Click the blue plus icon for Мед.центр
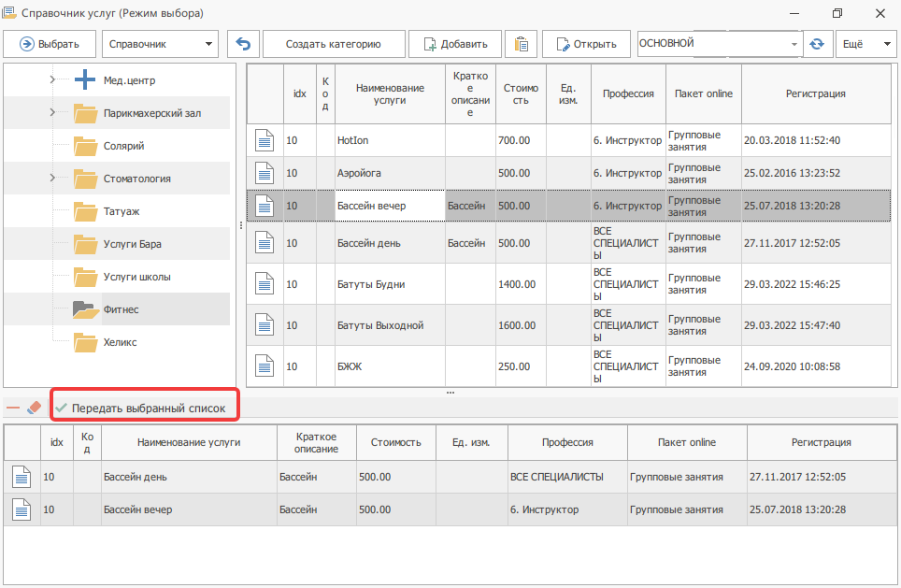 (x=85, y=79)
